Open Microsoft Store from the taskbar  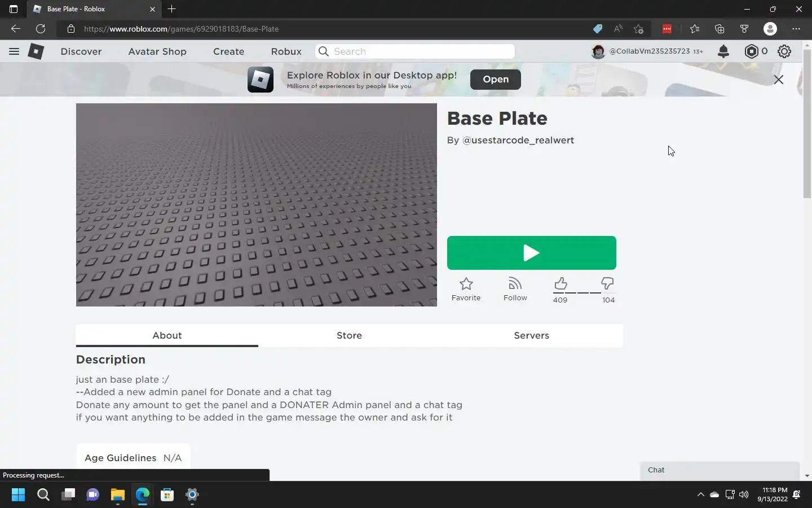click(167, 495)
